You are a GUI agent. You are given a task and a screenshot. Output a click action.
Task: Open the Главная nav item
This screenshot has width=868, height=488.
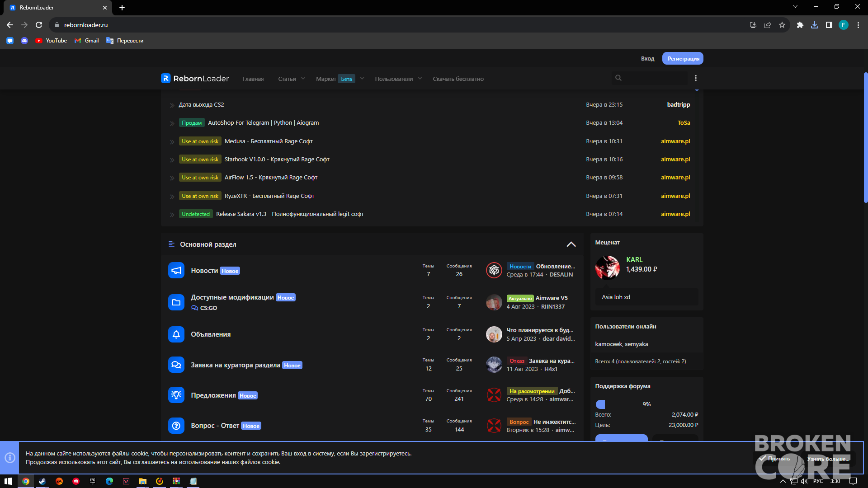click(x=253, y=79)
